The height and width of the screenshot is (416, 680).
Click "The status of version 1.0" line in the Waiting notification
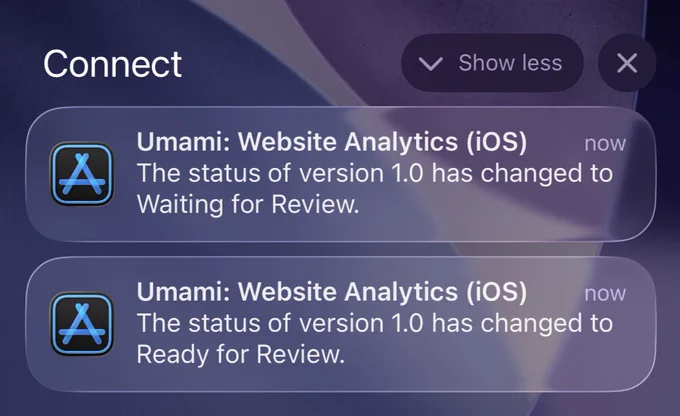(280, 173)
